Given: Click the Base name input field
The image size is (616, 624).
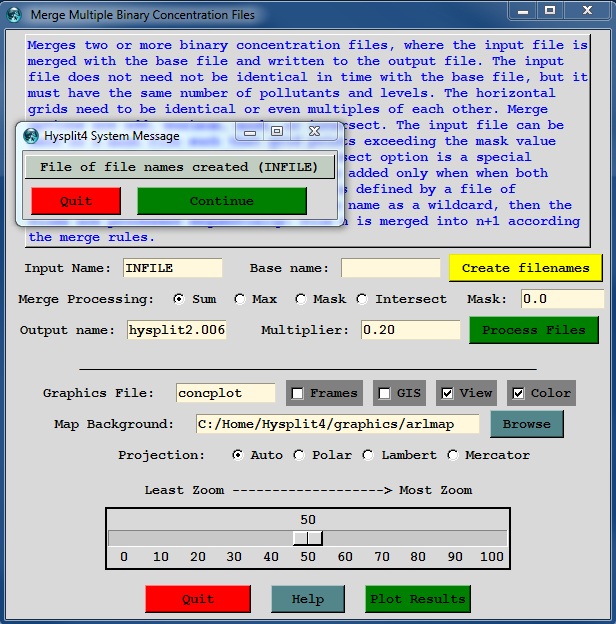Looking at the screenshot, I should 390,268.
